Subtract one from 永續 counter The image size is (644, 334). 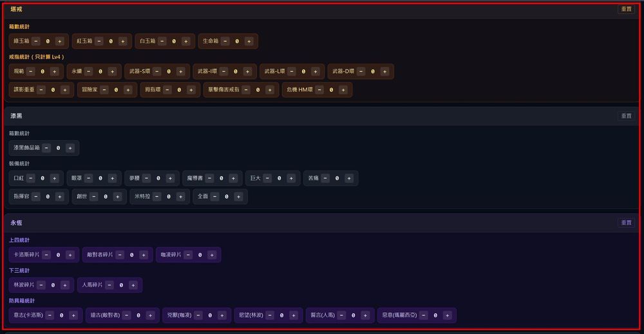[89, 71]
